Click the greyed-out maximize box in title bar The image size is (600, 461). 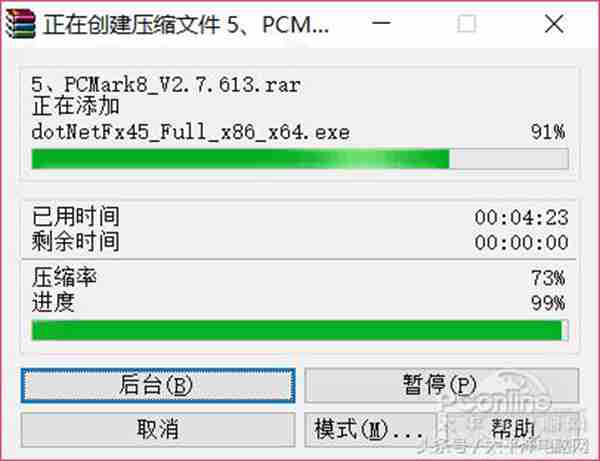(x=467, y=24)
